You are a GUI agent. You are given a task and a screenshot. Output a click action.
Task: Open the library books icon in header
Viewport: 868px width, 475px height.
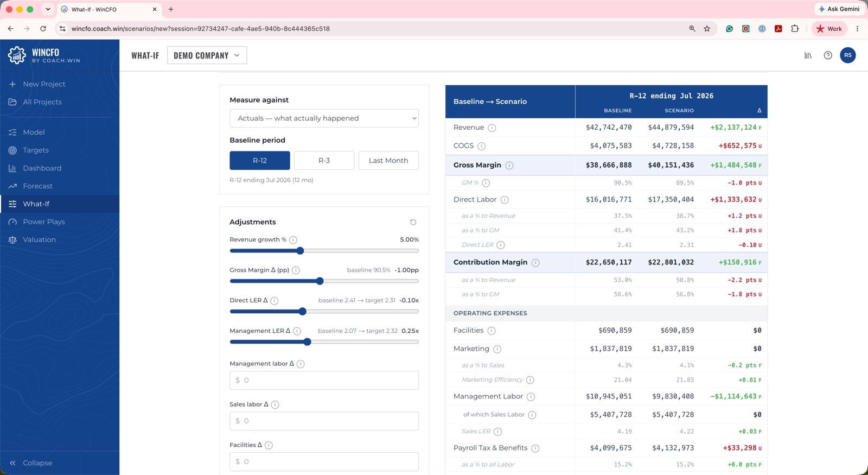[808, 55]
